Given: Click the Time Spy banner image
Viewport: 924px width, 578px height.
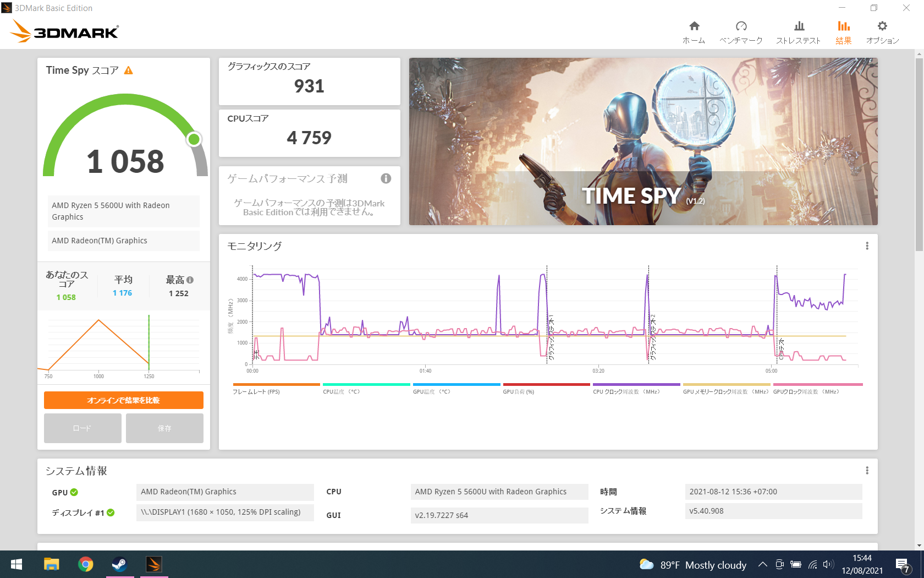Looking at the screenshot, I should coord(643,141).
